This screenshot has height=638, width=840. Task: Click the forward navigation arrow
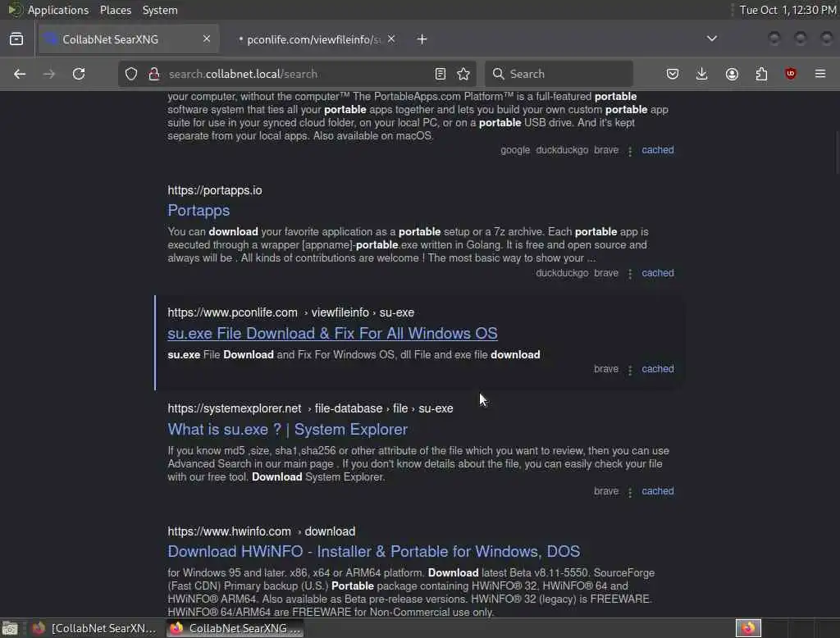point(48,74)
